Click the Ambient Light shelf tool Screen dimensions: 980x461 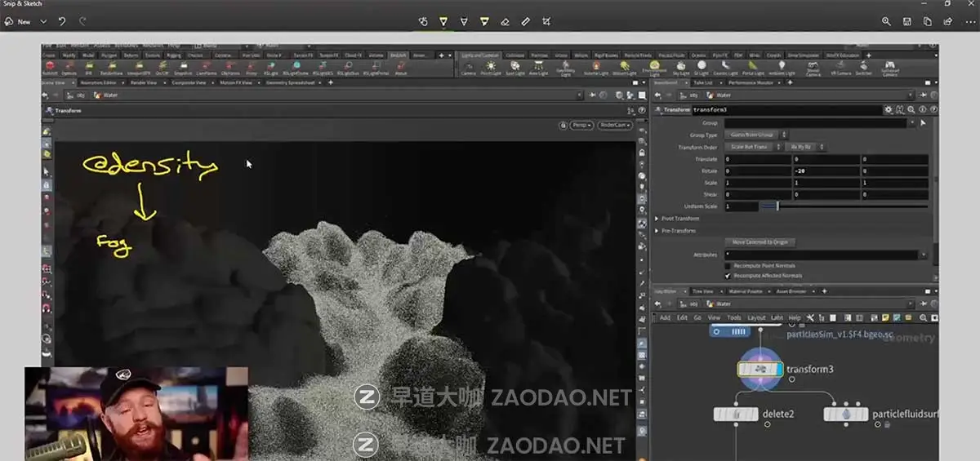(780, 69)
